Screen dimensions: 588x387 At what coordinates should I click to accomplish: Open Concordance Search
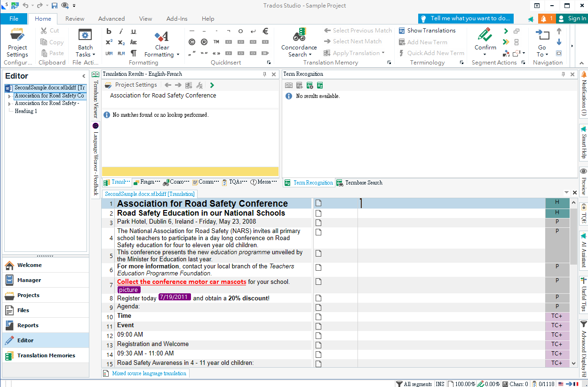299,42
